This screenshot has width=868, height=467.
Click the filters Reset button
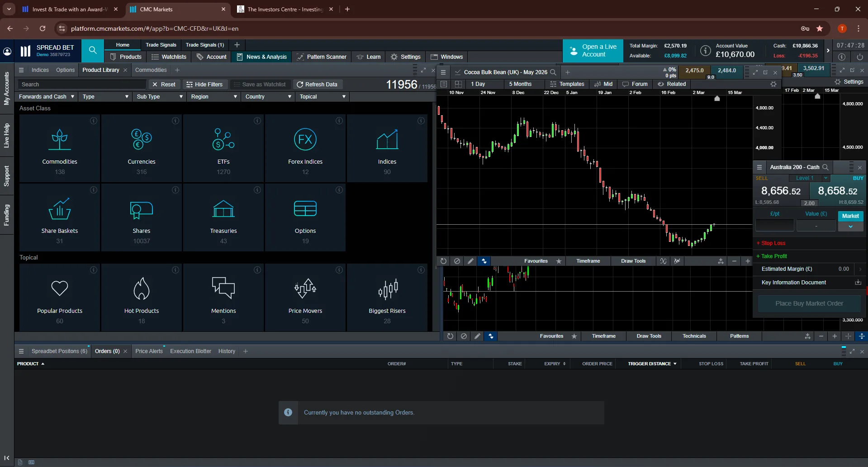coord(164,85)
